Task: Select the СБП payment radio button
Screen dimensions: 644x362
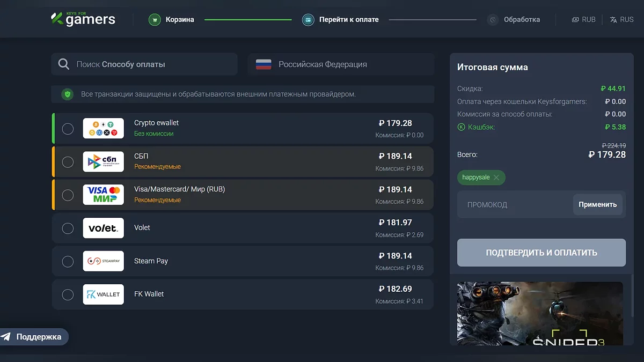Action: [x=68, y=162]
